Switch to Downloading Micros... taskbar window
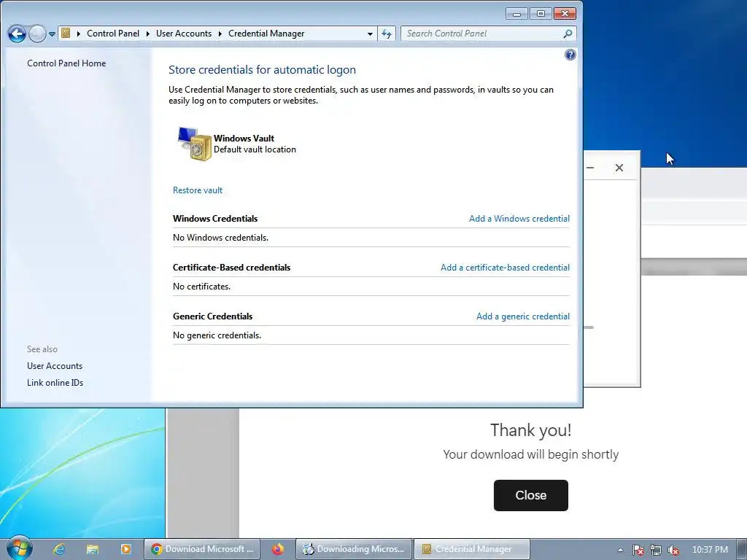This screenshot has width=747, height=560. point(354,549)
